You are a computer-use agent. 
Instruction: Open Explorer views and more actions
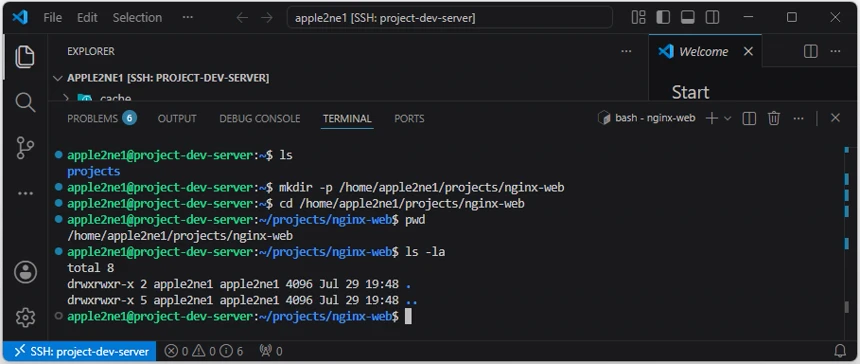[x=626, y=51]
